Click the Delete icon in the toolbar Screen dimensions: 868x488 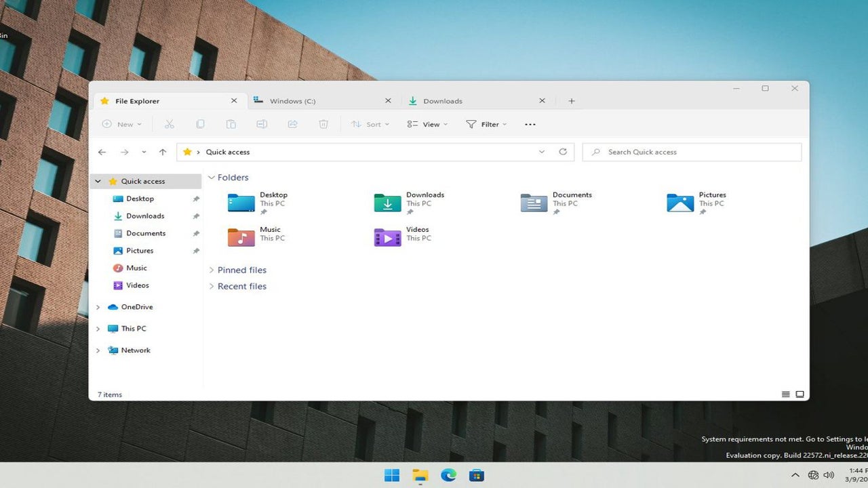tap(323, 124)
